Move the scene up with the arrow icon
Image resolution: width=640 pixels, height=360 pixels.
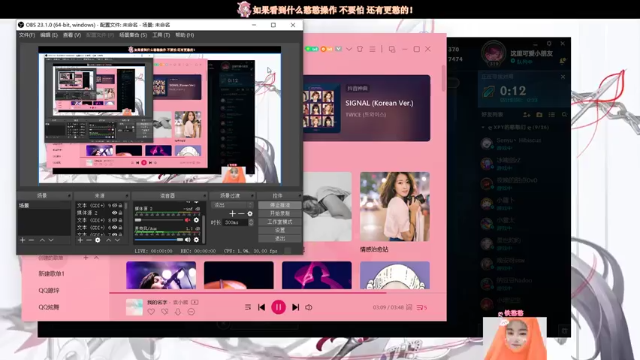[42, 240]
